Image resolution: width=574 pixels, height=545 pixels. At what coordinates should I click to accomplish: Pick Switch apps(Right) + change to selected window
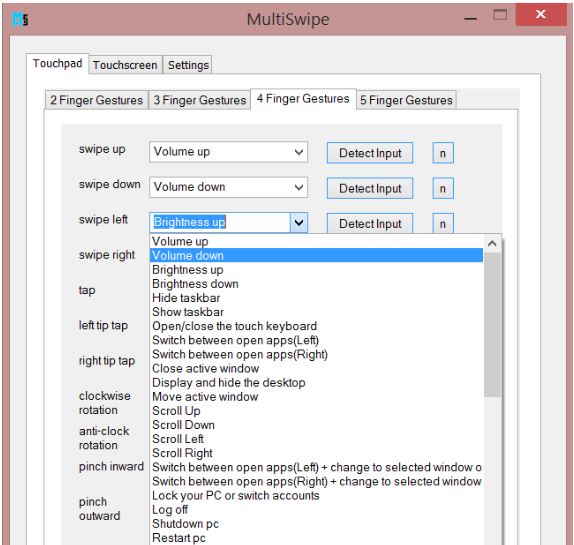tap(317, 482)
